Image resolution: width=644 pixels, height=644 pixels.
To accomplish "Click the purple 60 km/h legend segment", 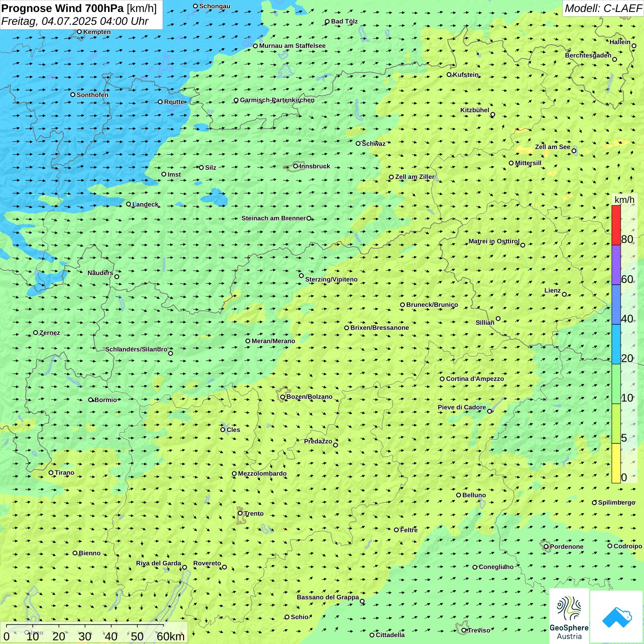I will tap(616, 265).
